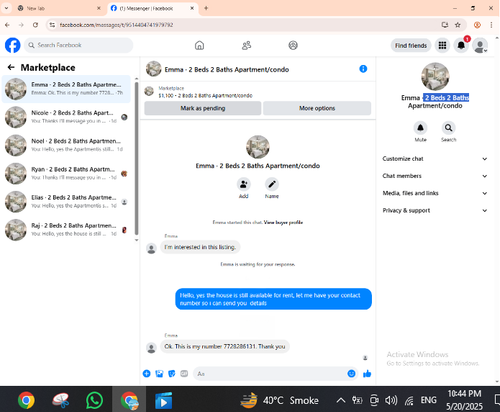Image resolution: width=500 pixels, height=412 pixels.
Task: Open WhatsApp from the taskbar
Action: pyautogui.click(x=94, y=400)
